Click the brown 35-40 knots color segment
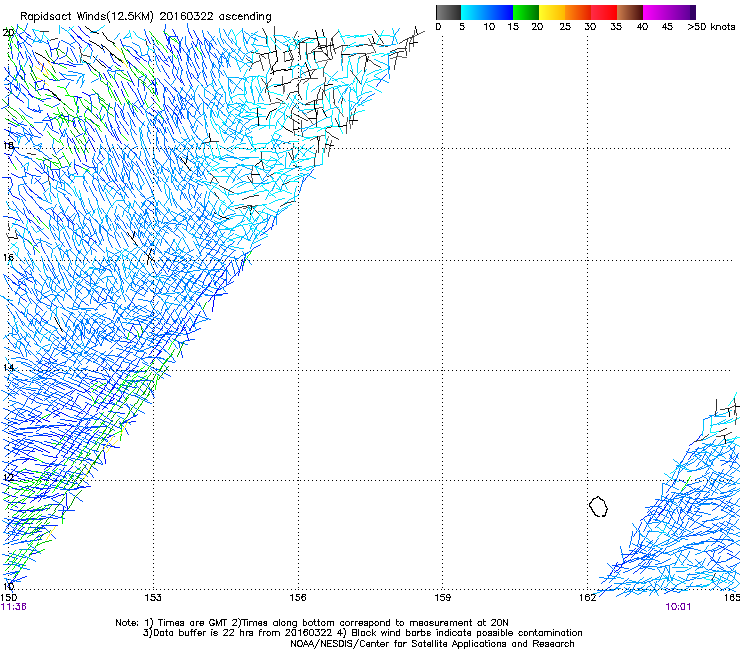740x650 pixels. (630, 12)
